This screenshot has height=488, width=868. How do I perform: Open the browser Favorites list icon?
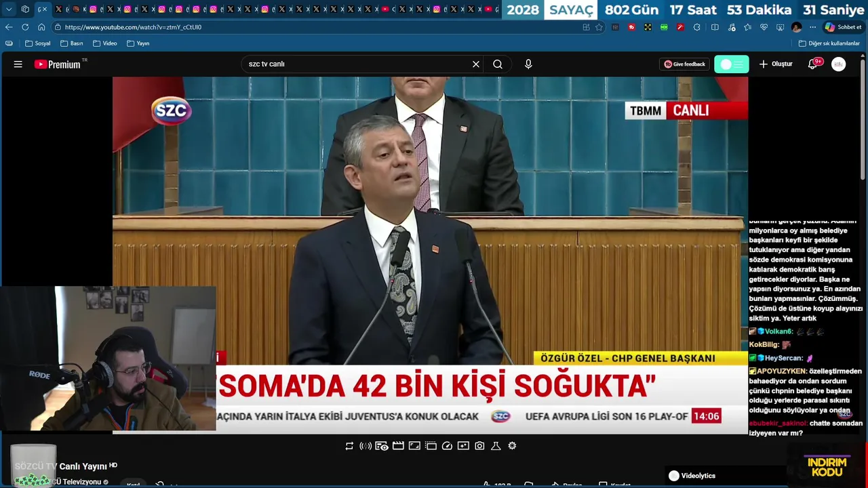[747, 27]
